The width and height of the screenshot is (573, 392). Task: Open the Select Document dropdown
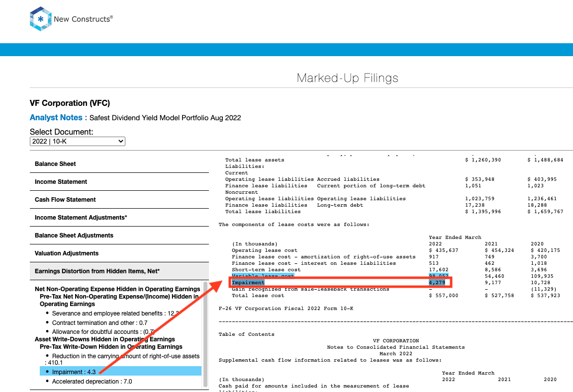coord(78,141)
